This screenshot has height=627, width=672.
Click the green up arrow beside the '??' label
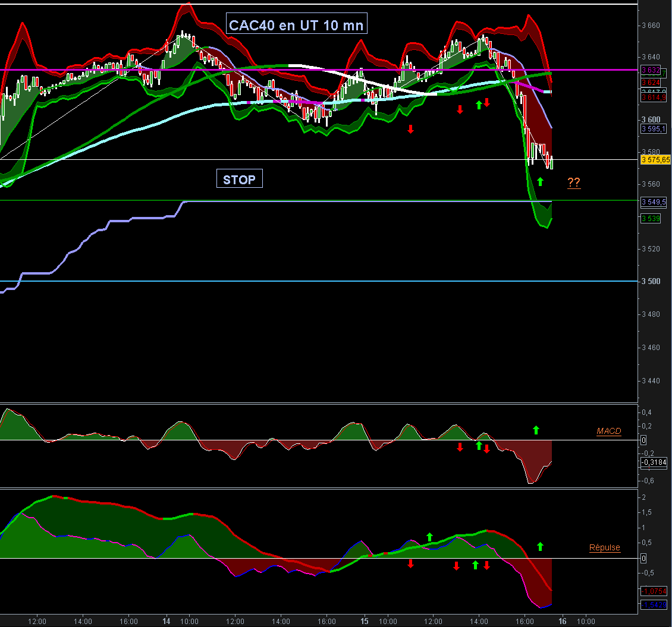pyautogui.click(x=540, y=182)
